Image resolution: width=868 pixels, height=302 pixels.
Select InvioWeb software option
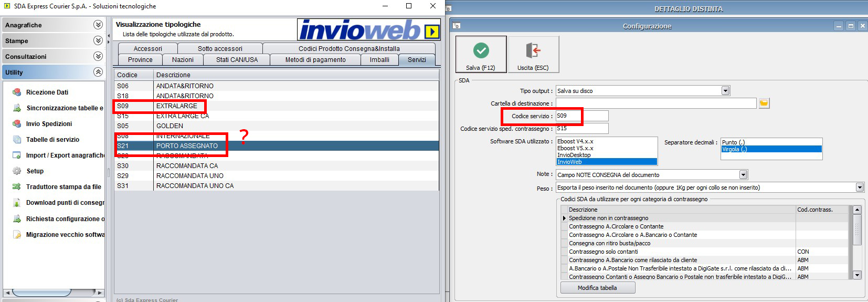tap(607, 162)
